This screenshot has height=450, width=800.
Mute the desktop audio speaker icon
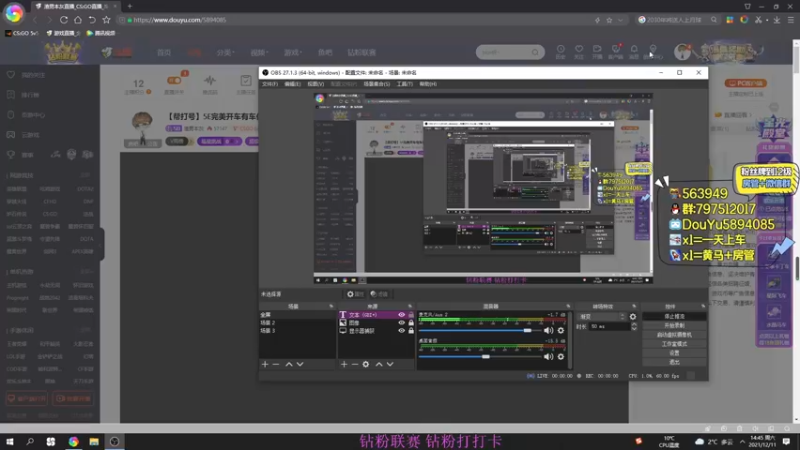[548, 357]
